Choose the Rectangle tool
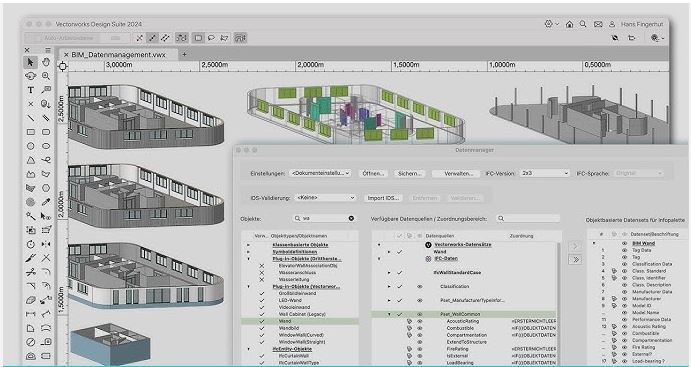 [30, 132]
